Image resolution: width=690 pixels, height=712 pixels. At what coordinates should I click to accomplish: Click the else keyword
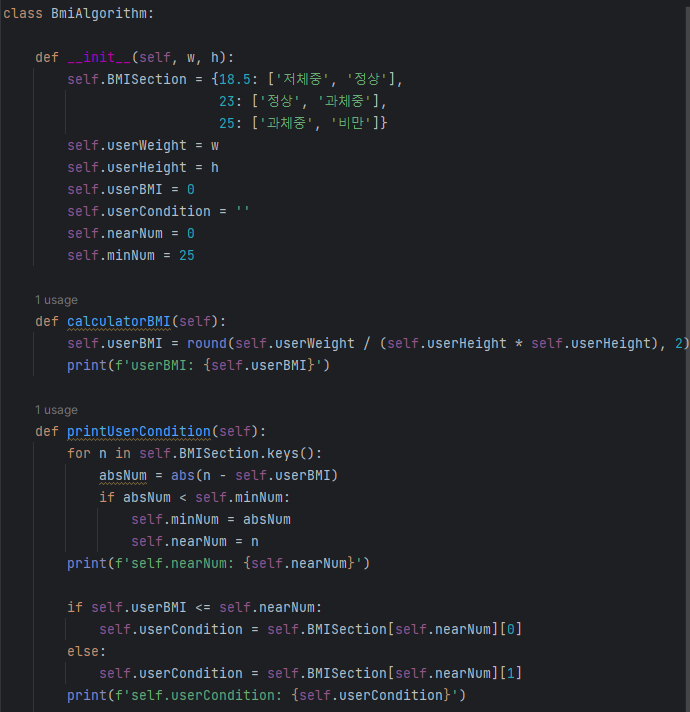(x=83, y=651)
